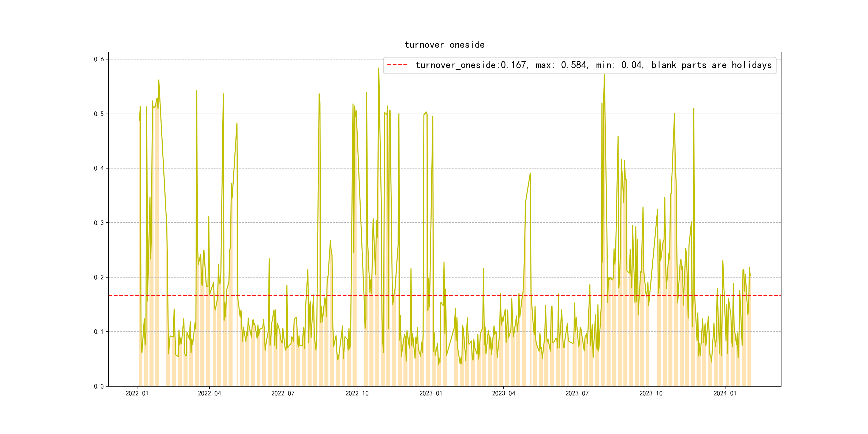Click the 0.0 y-axis tick label

99,387
